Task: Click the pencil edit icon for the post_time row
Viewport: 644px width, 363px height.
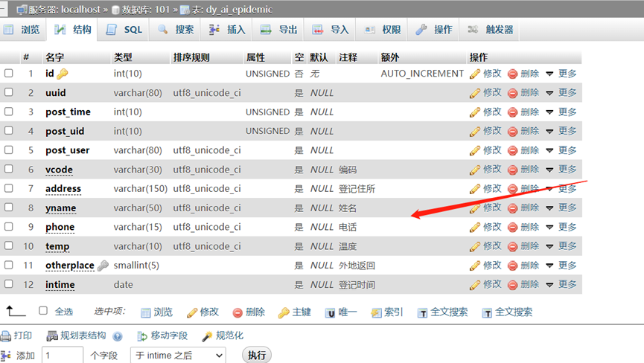Action: click(x=475, y=112)
